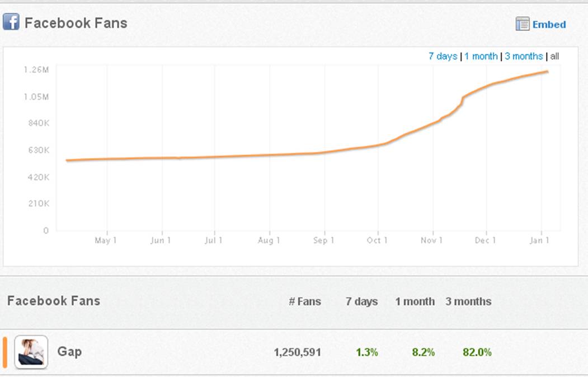Click the Embed document icon

coord(522,24)
